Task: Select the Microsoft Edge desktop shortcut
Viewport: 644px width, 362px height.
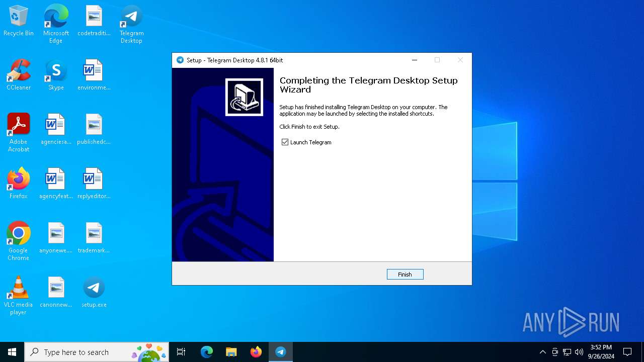Action: [56, 24]
